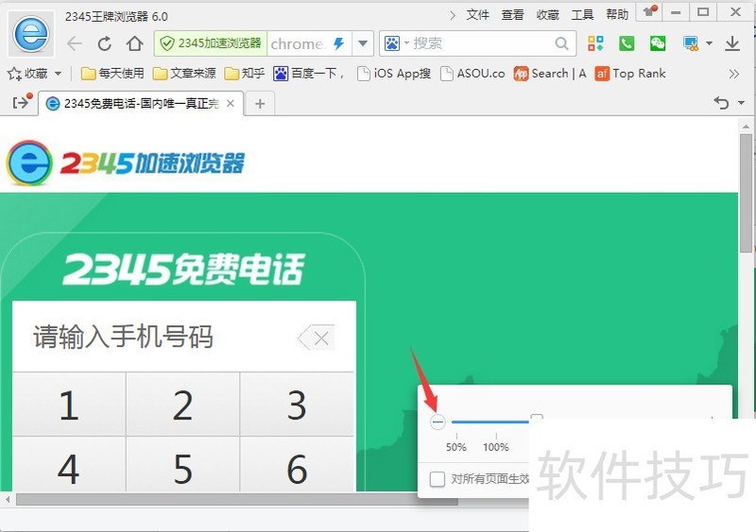Image resolution: width=756 pixels, height=532 pixels.
Task: Open the 百度一下 bookmark
Action: [x=309, y=74]
